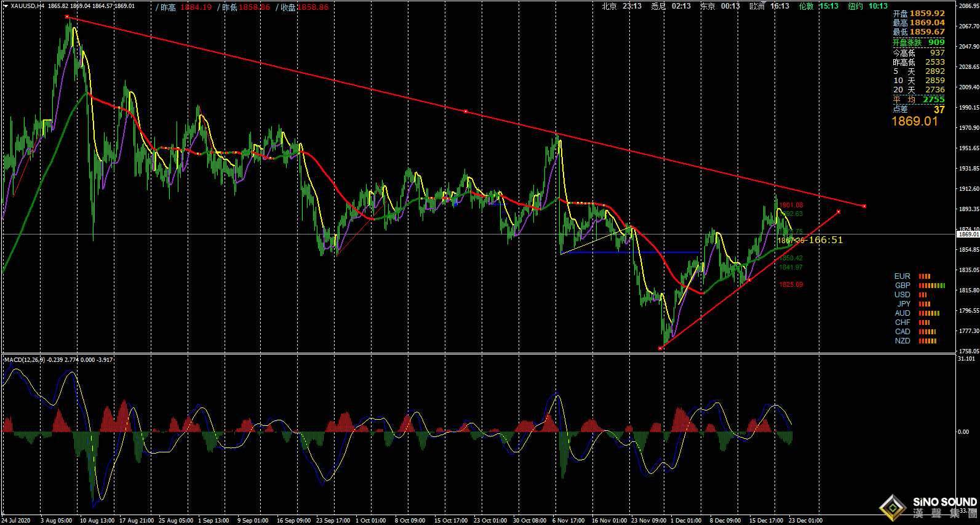Click the EUR currency strength label
This screenshot has height=525, width=980.
click(902, 276)
